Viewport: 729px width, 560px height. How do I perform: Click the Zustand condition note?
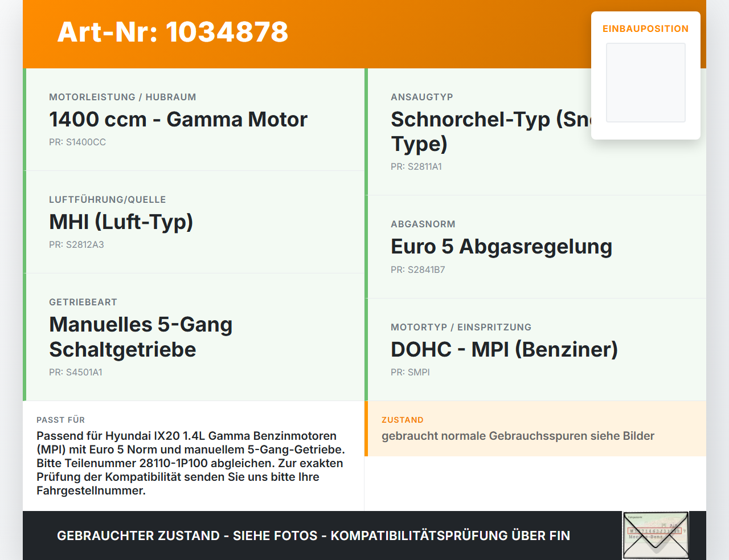(518, 436)
